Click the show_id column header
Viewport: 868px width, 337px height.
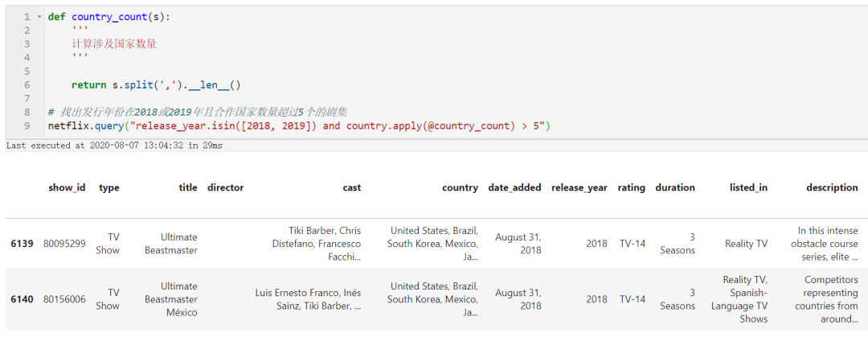point(67,187)
